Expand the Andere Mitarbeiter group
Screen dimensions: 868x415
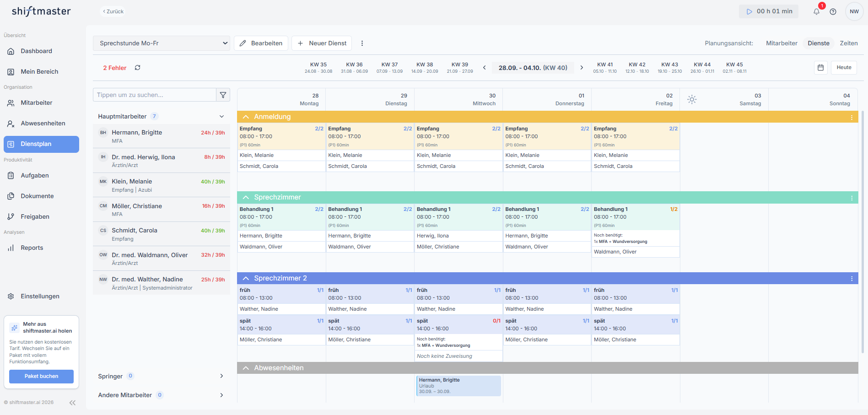click(x=221, y=395)
